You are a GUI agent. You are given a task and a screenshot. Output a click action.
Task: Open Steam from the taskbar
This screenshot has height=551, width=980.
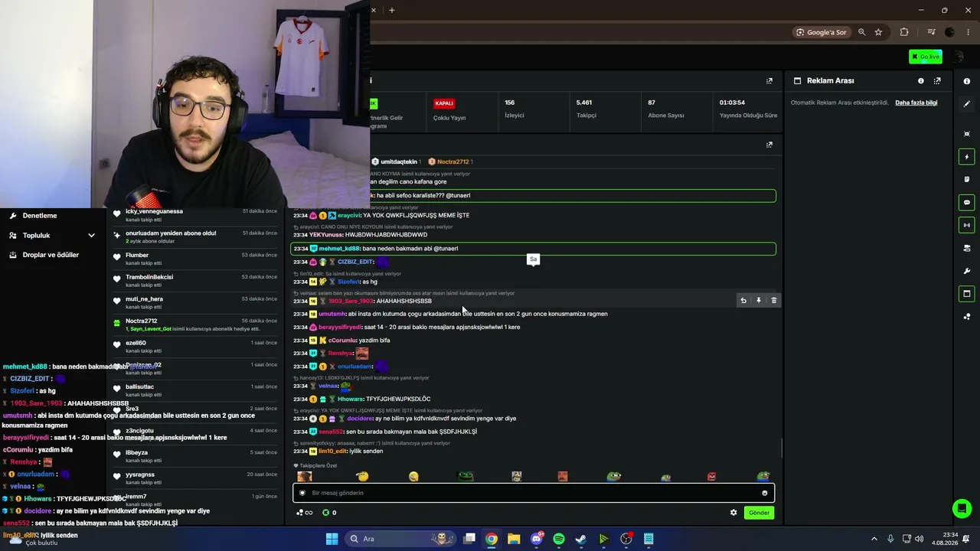point(581,539)
